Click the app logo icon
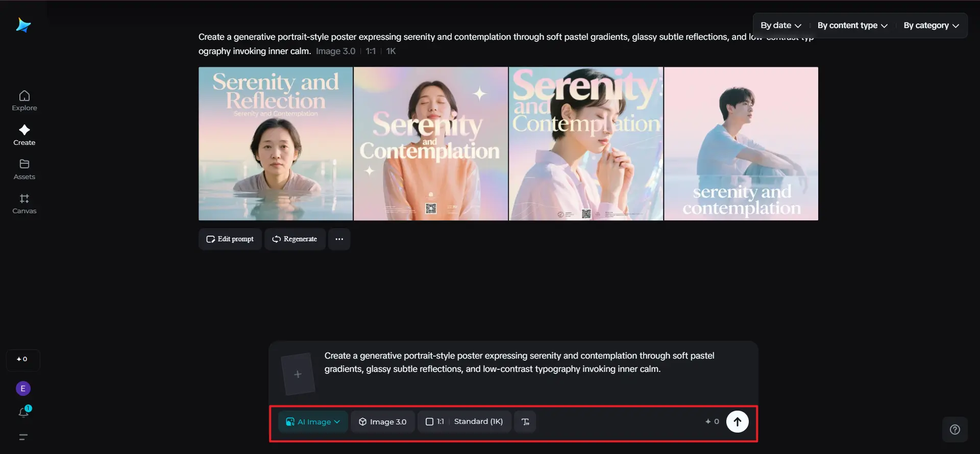 [x=23, y=25]
